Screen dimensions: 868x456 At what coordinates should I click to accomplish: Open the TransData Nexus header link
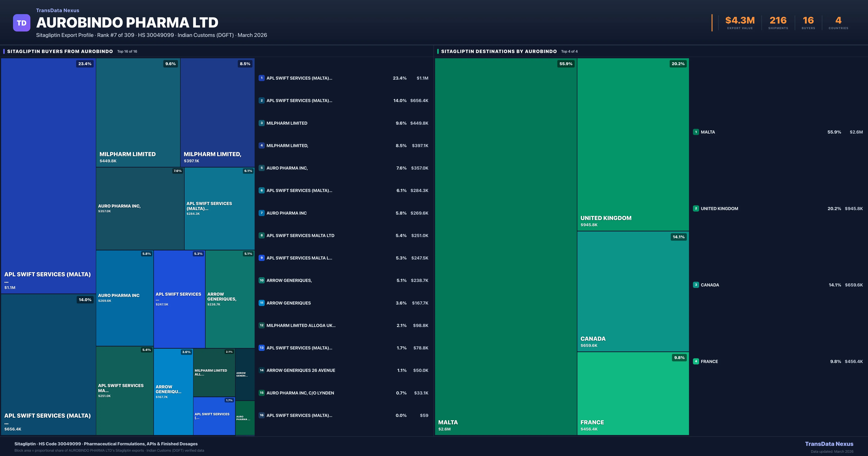click(x=57, y=10)
